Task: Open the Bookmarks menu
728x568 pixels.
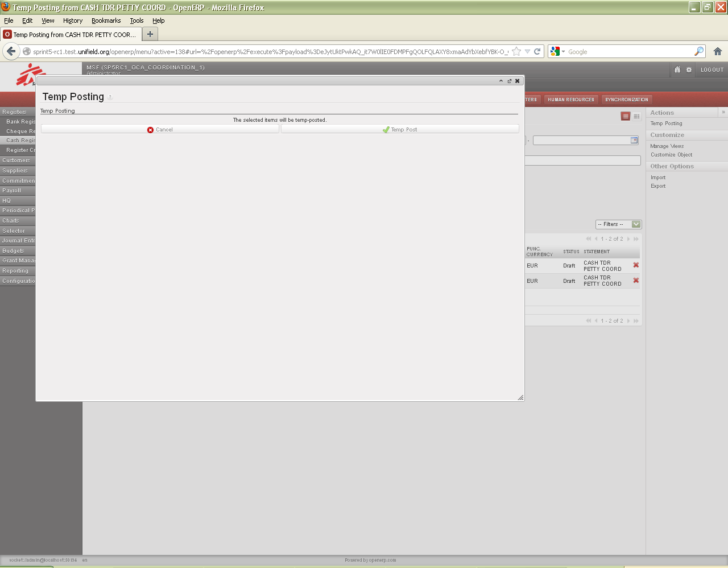Action: [106, 20]
